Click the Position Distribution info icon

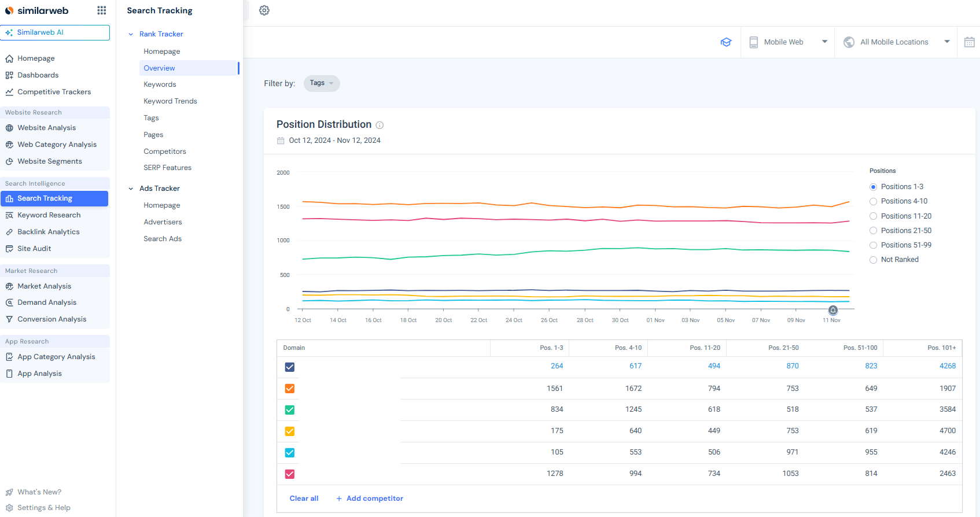tap(380, 125)
